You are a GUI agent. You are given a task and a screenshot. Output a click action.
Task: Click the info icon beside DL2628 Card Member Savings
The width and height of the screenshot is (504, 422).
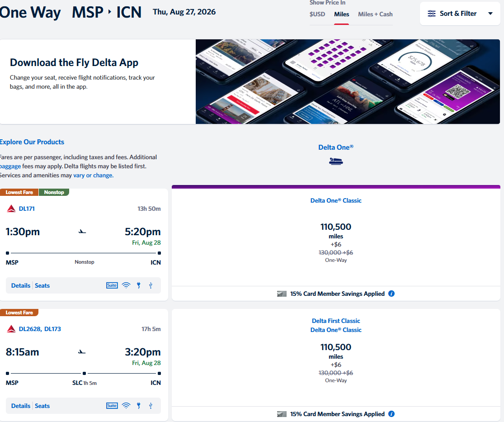391,414
